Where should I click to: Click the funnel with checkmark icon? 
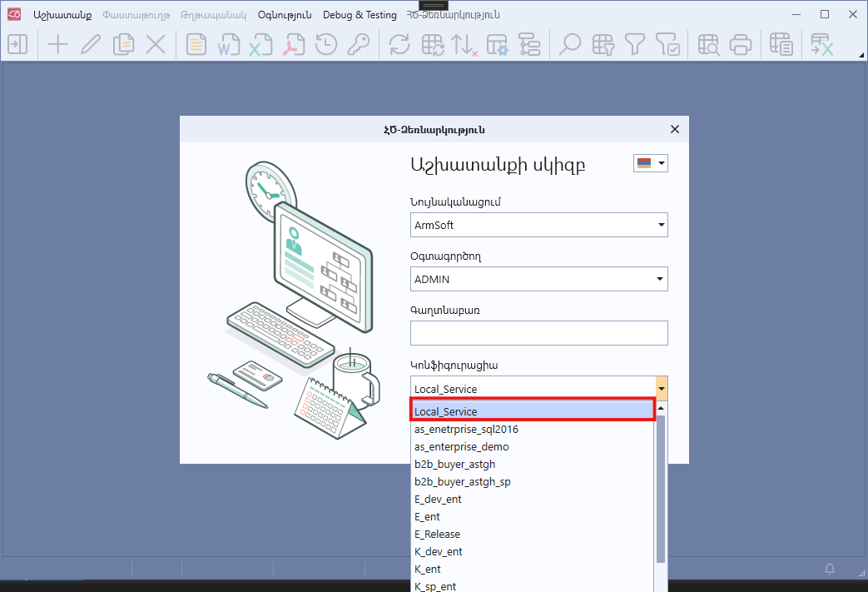point(667,44)
